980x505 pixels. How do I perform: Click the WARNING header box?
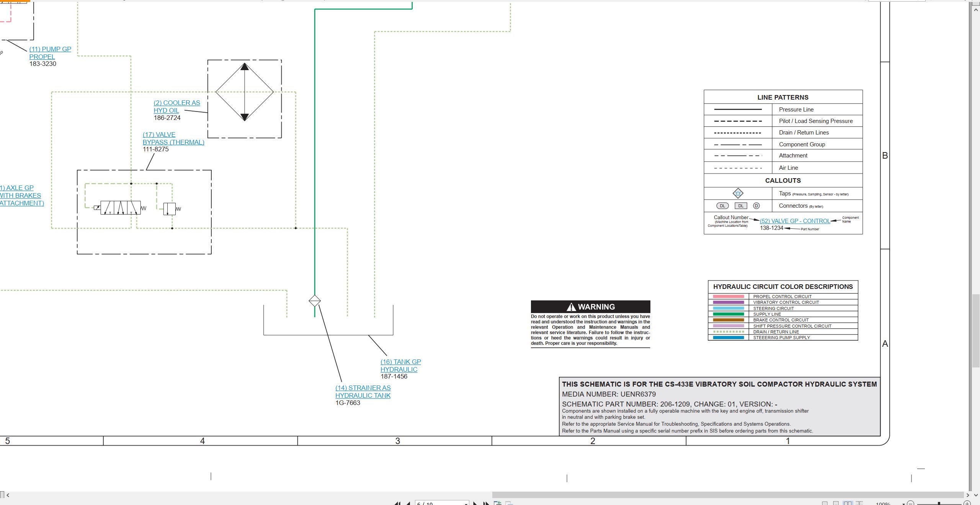590,307
